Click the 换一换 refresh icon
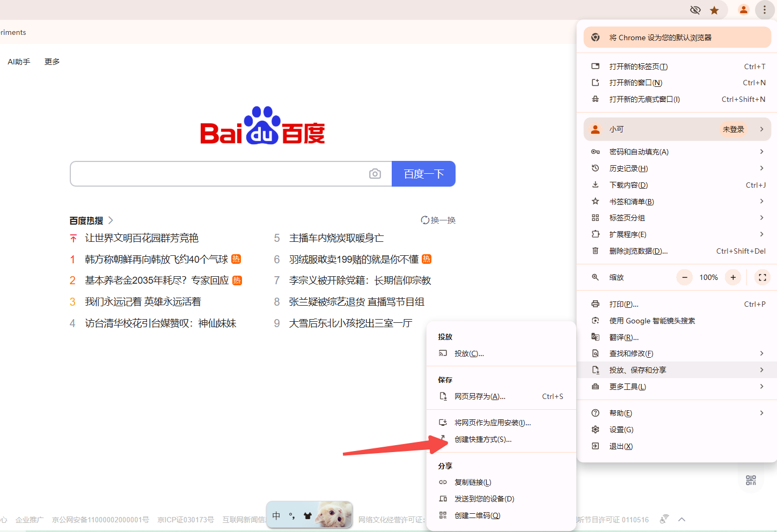 coord(425,220)
